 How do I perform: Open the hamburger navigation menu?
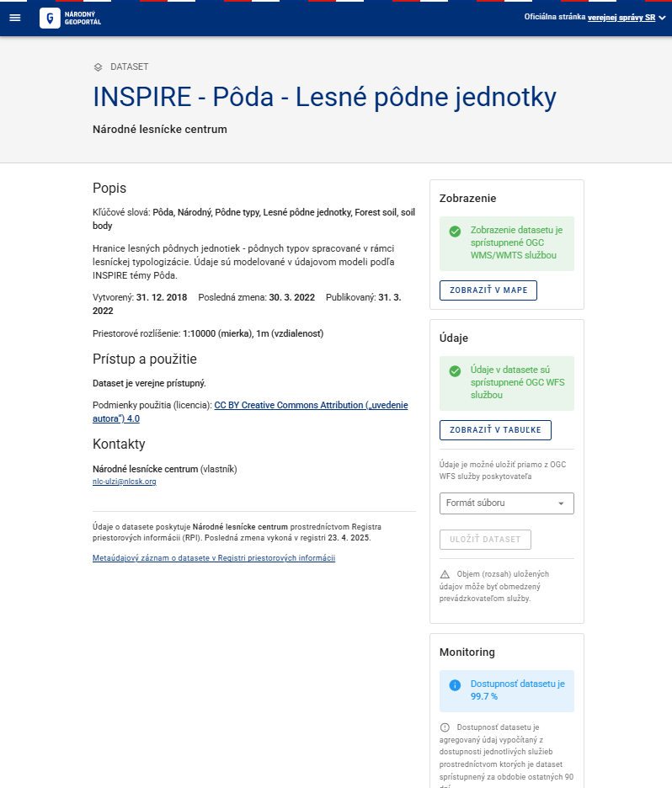[15, 18]
